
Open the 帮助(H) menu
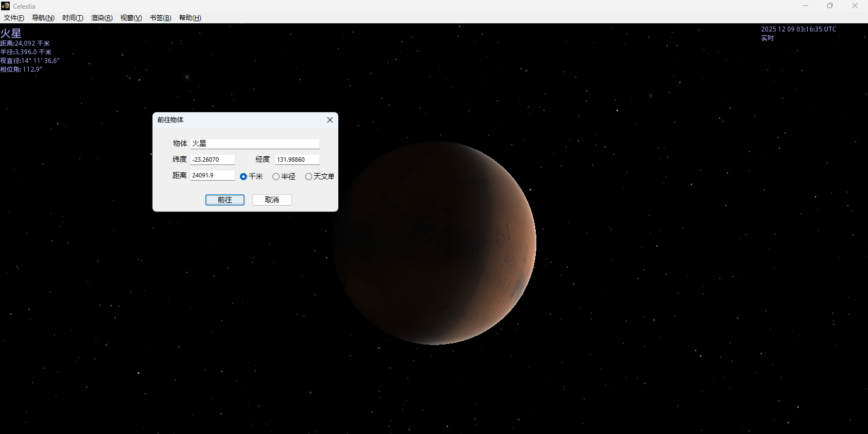[190, 18]
